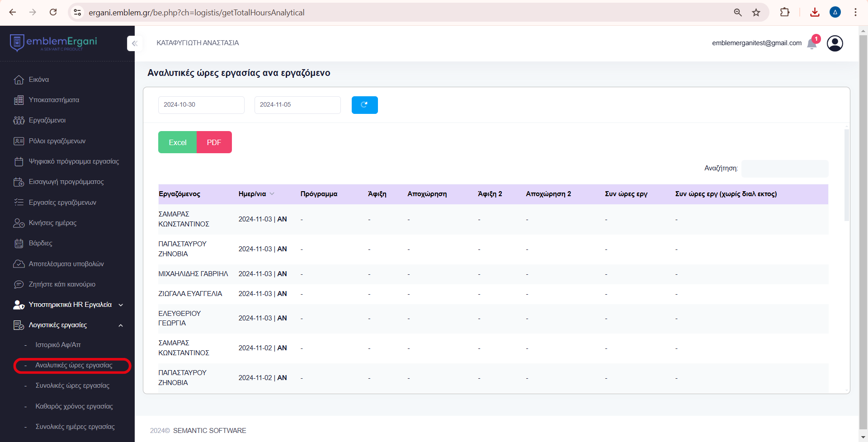This screenshot has height=442, width=868.
Task: Click the Βάρδιες calendar icon
Action: pyautogui.click(x=19, y=244)
